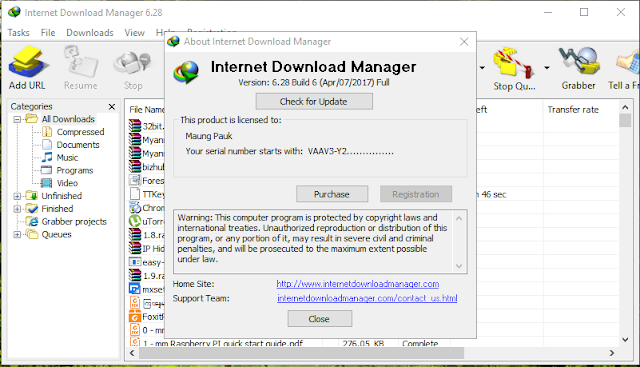This screenshot has width=640, height=367.
Task: Select the Finished folder icon
Action: pos(31,209)
